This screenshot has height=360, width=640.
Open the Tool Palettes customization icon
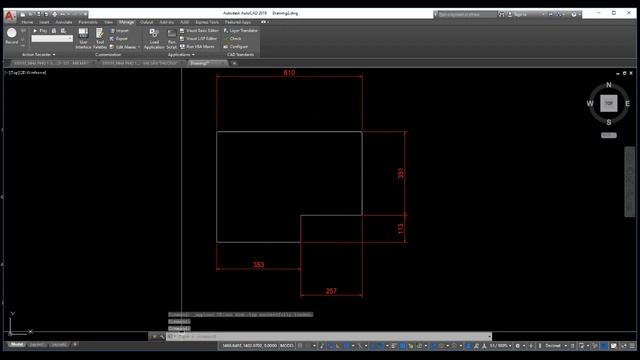click(x=100, y=39)
